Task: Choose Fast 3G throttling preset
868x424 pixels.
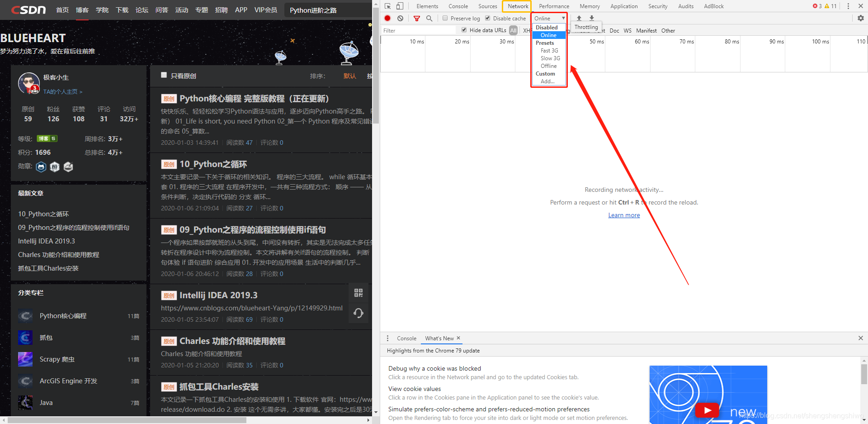Action: click(549, 51)
